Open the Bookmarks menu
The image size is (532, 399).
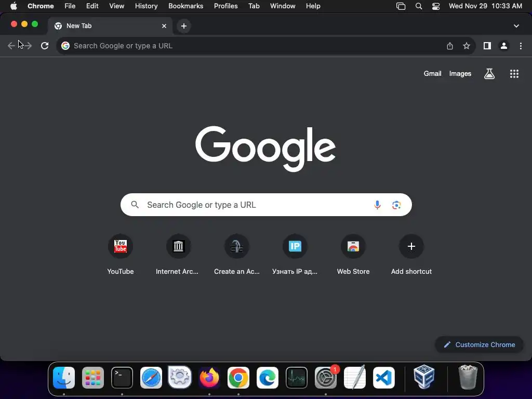click(x=186, y=6)
